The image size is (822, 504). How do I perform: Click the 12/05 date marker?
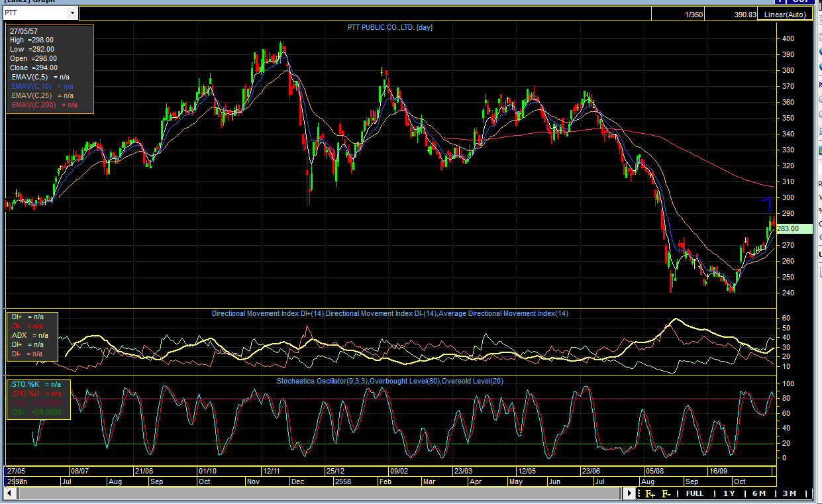(x=527, y=471)
